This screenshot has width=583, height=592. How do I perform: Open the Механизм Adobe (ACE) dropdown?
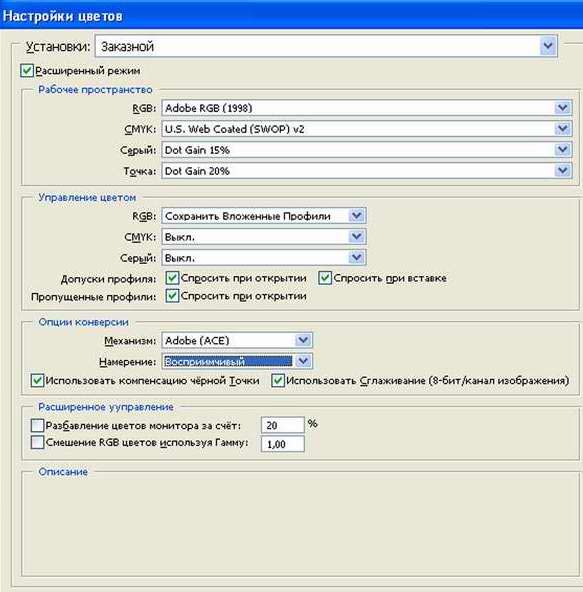coord(303,341)
